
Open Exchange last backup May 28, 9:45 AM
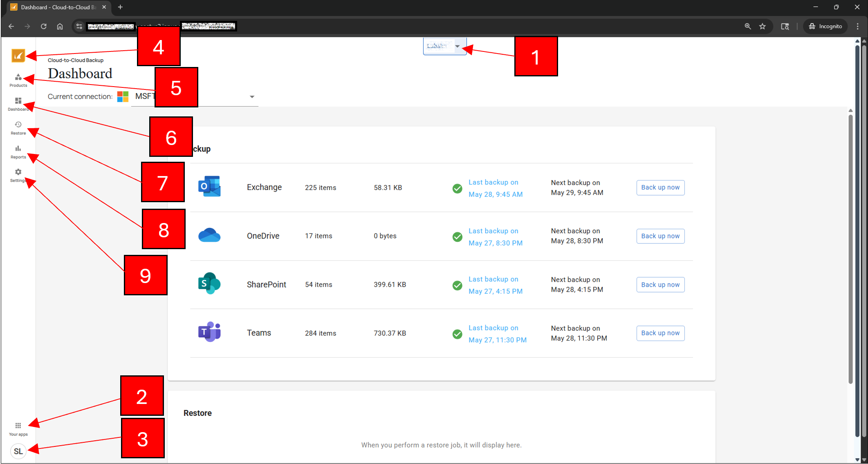496,188
